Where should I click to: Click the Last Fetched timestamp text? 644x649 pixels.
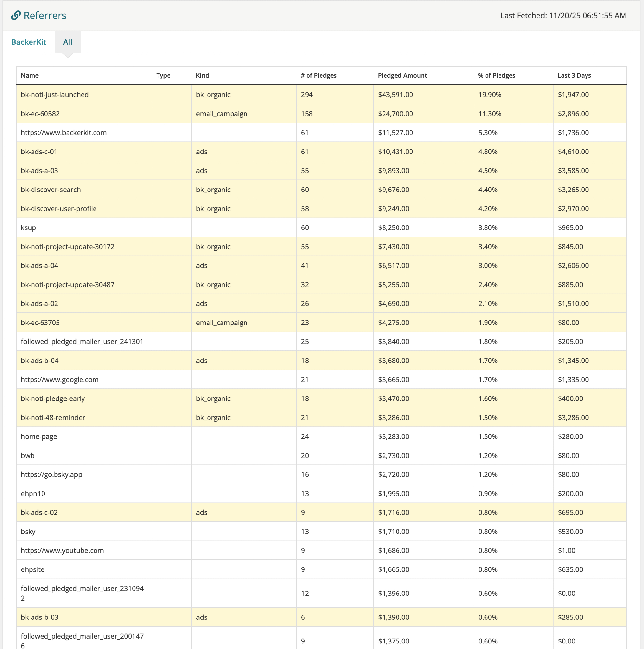click(x=563, y=16)
